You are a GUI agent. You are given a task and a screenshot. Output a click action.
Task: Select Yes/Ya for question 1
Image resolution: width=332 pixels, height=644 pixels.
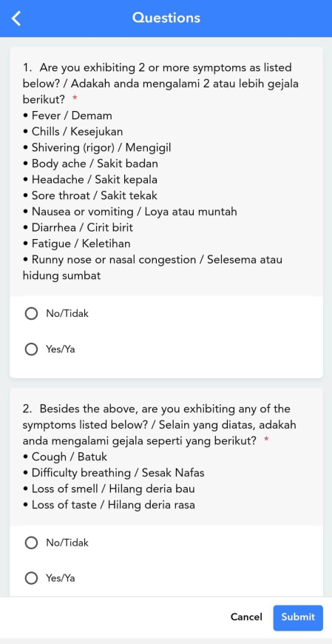[x=50, y=349]
